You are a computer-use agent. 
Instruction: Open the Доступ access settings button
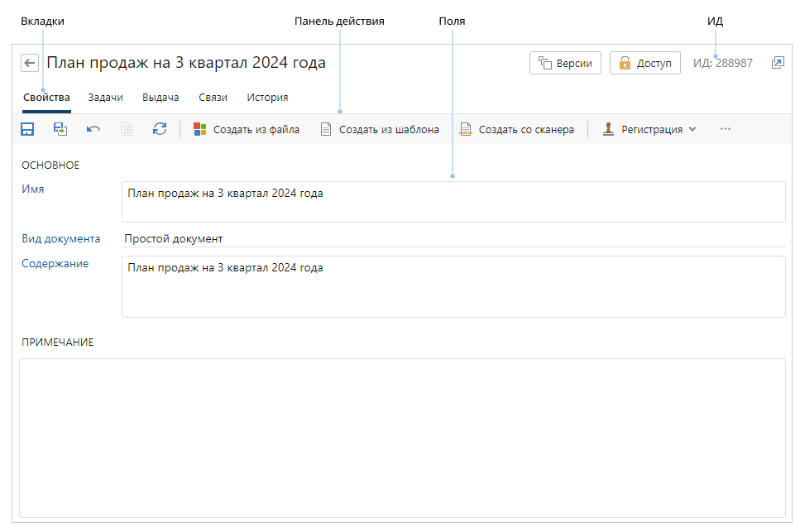click(644, 63)
